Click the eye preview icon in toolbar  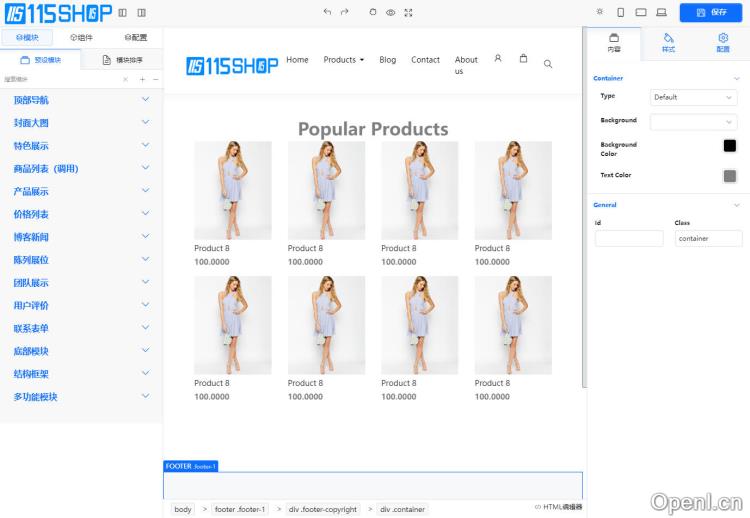[391, 12]
